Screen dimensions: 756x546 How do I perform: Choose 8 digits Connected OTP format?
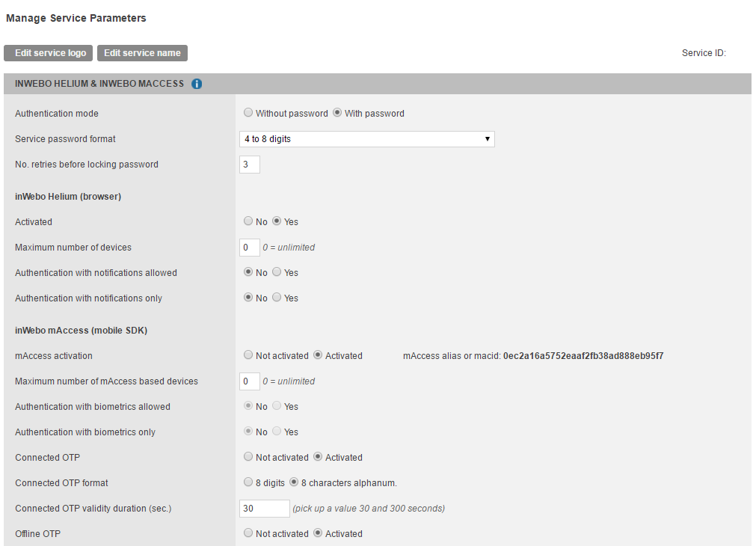click(x=248, y=483)
